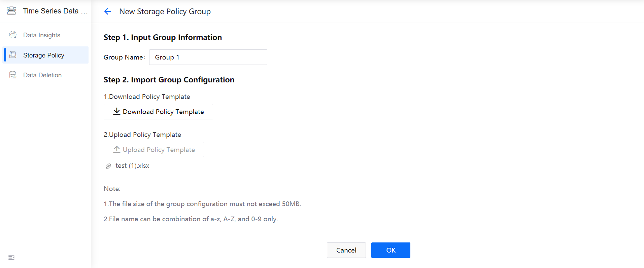This screenshot has width=644, height=268.
Task: Go back using the left arrow icon
Action: [107, 11]
